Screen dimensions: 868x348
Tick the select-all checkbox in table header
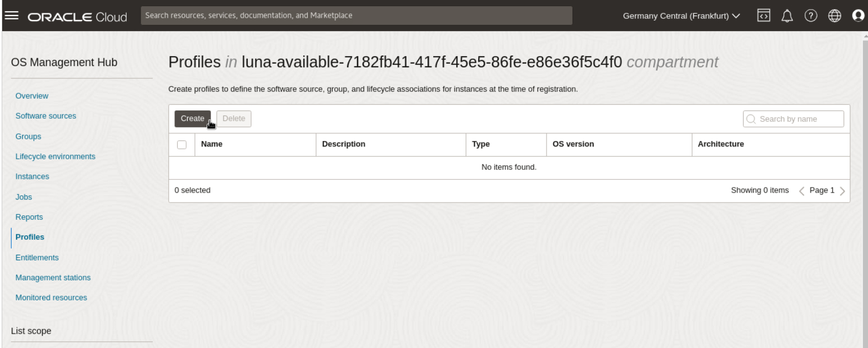click(181, 144)
